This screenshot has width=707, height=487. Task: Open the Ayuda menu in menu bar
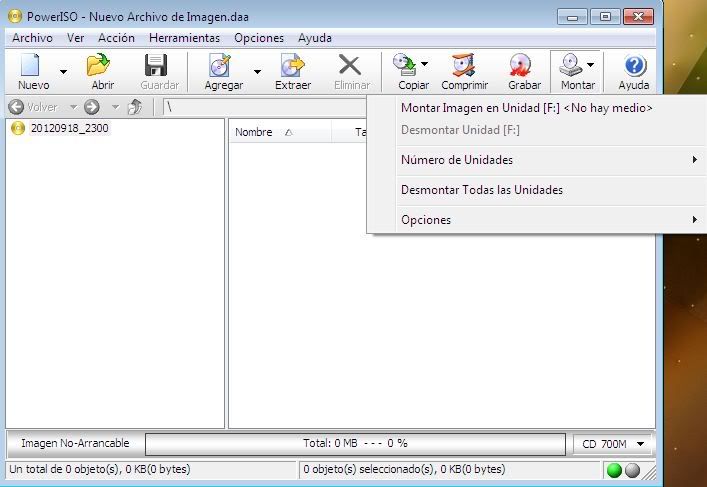[x=315, y=38]
